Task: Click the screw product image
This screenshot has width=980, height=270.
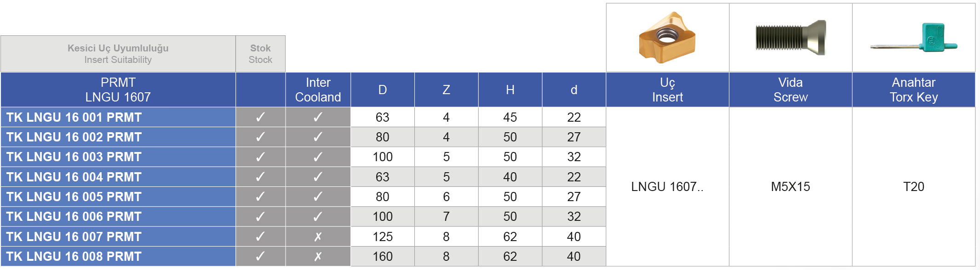Action: tap(790, 38)
